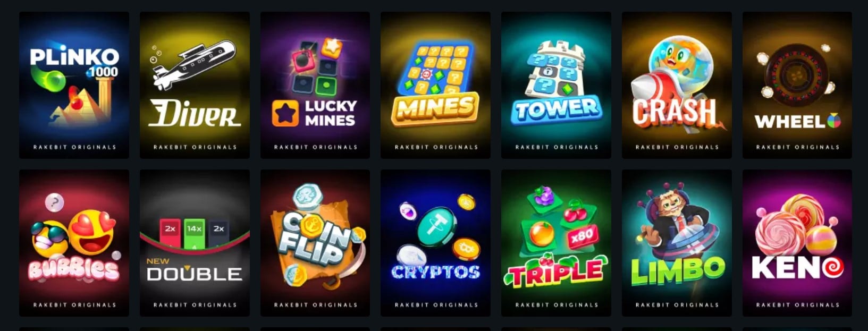This screenshot has width=868, height=331.
Task: Launch the Keno candy game
Action: [797, 243]
